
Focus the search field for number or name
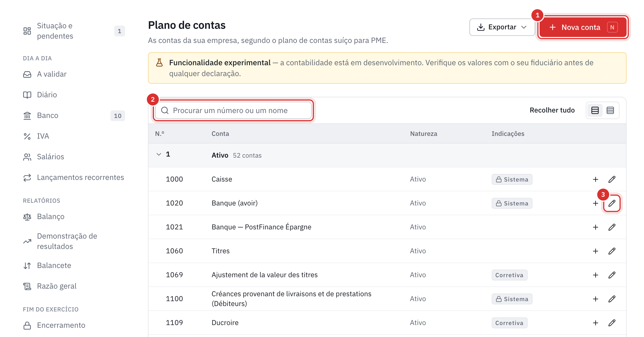click(x=233, y=110)
